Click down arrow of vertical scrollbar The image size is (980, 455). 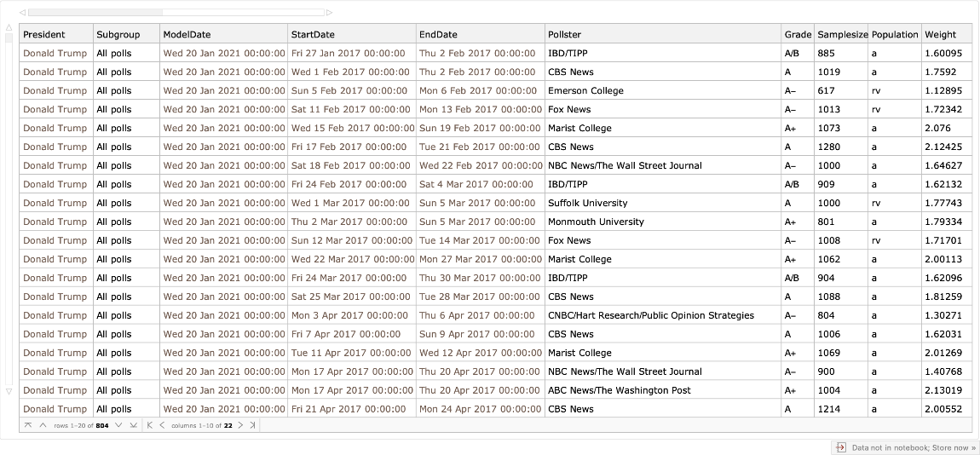pos(9,391)
